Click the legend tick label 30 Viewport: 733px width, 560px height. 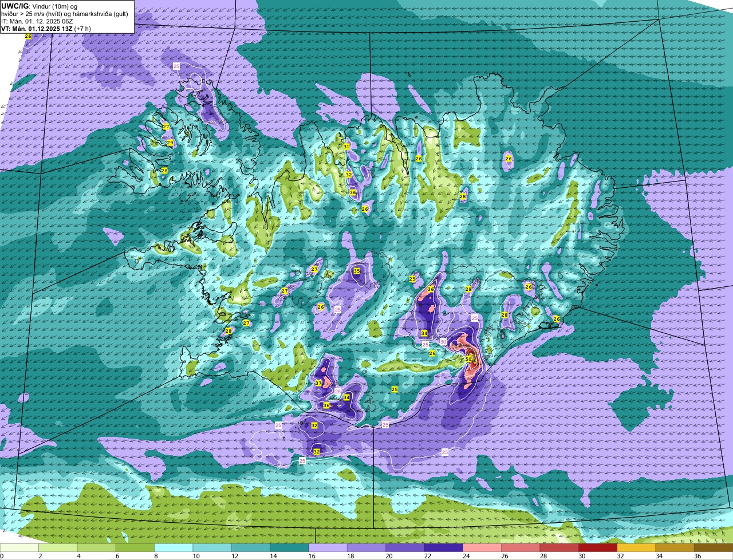point(581,556)
